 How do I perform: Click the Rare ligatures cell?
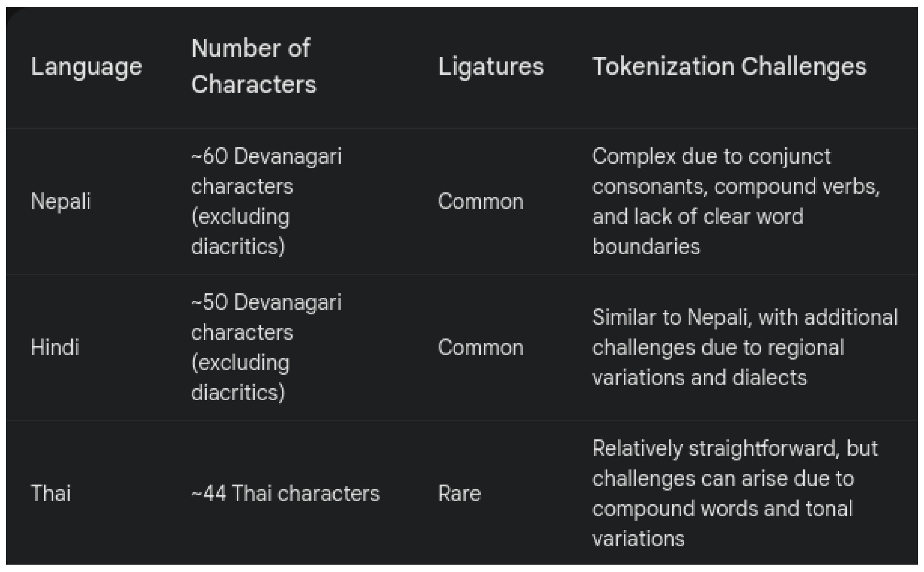(x=459, y=493)
